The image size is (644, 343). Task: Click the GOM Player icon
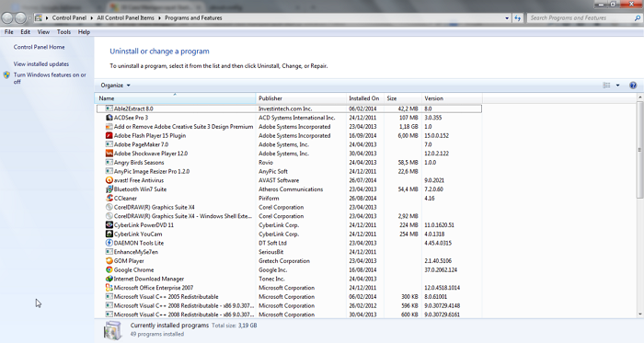109,261
